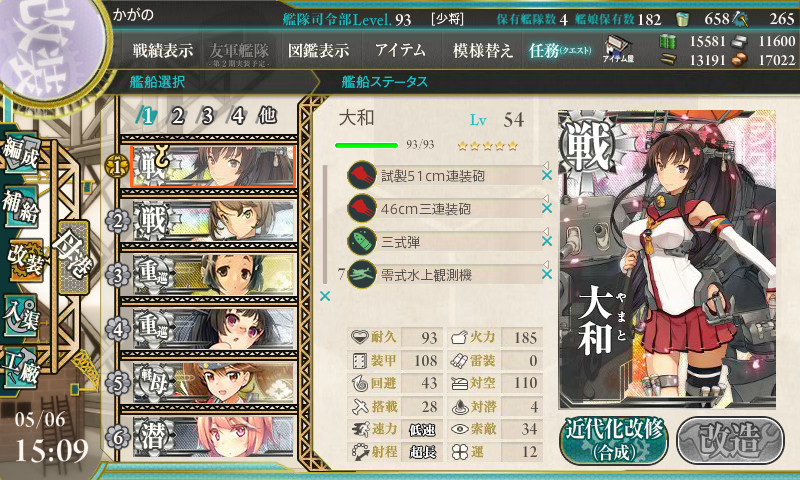This screenshot has width=800, height=480.
Task: Open the 戦績表示 records menu
Action: click(163, 50)
